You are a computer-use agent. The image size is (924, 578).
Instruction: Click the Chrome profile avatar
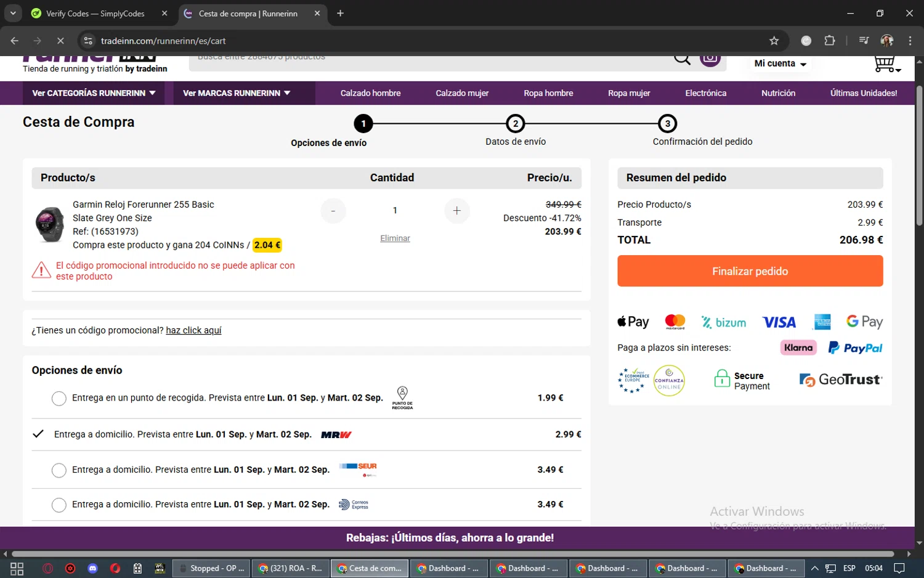point(887,41)
